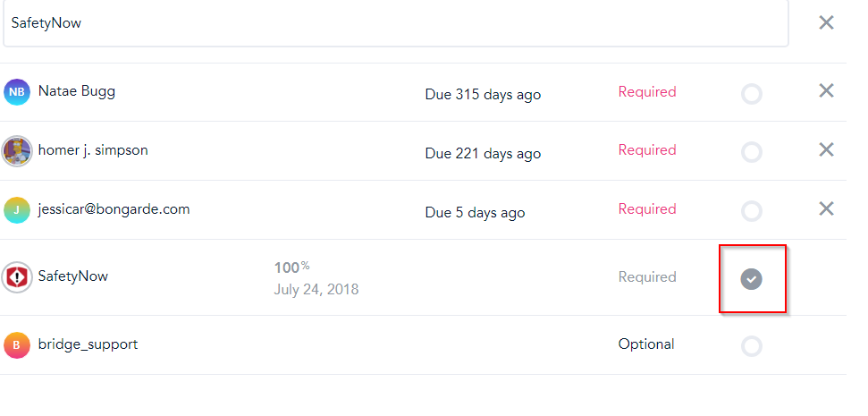
Task: Mark homer j. simpson as complete
Action: coord(752,152)
